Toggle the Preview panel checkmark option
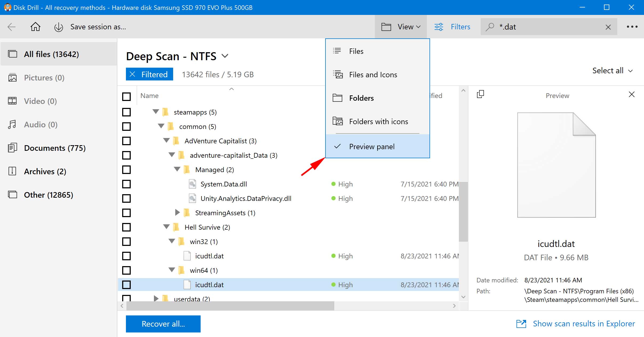Screen dimensions: 644x337 pos(371,146)
